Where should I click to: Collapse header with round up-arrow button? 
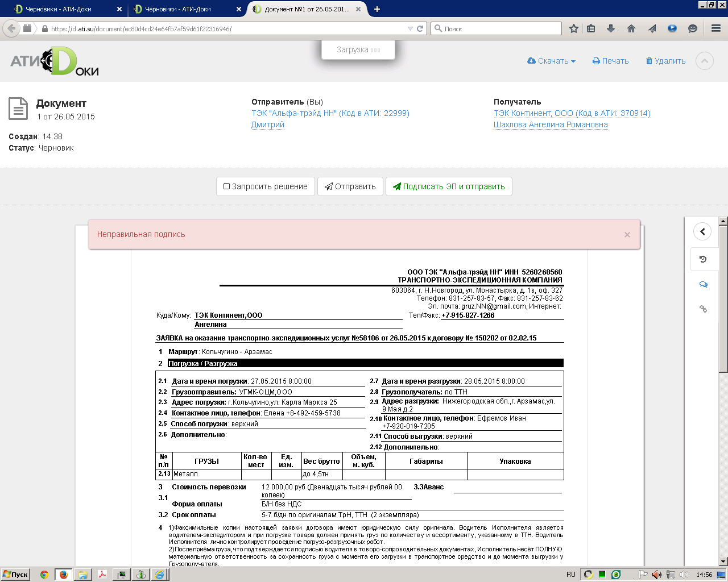705,61
